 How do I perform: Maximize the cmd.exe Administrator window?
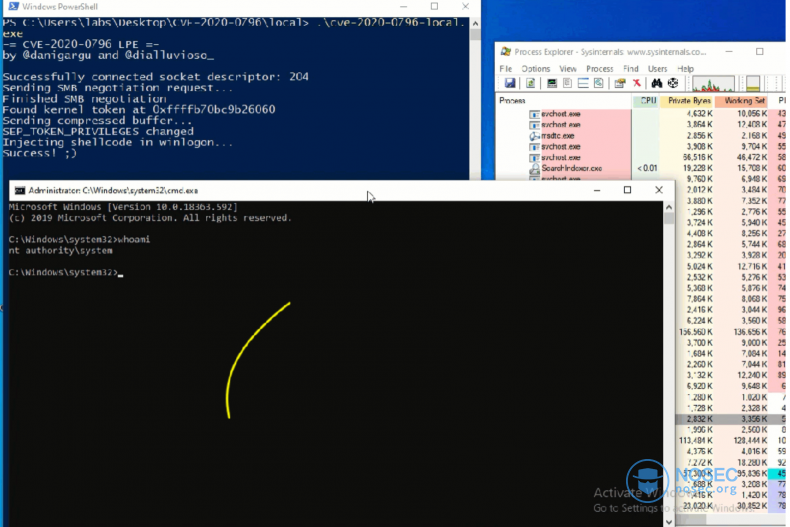[x=627, y=190]
